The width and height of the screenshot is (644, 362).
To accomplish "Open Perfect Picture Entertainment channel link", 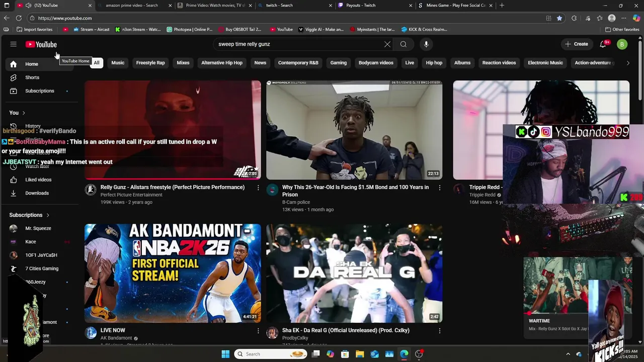I will pyautogui.click(x=131, y=195).
